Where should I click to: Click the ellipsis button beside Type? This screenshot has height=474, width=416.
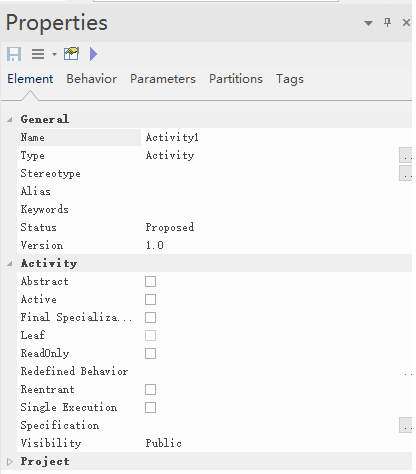coord(406,155)
